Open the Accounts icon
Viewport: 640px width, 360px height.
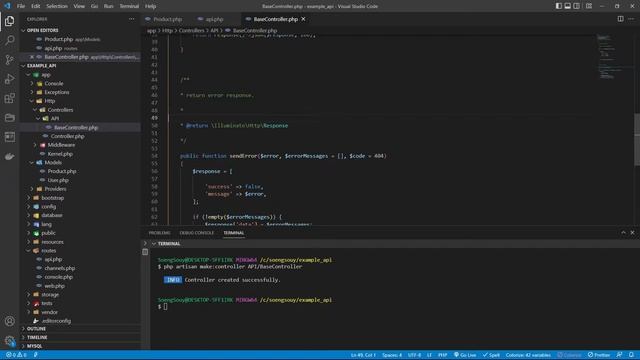point(9,321)
